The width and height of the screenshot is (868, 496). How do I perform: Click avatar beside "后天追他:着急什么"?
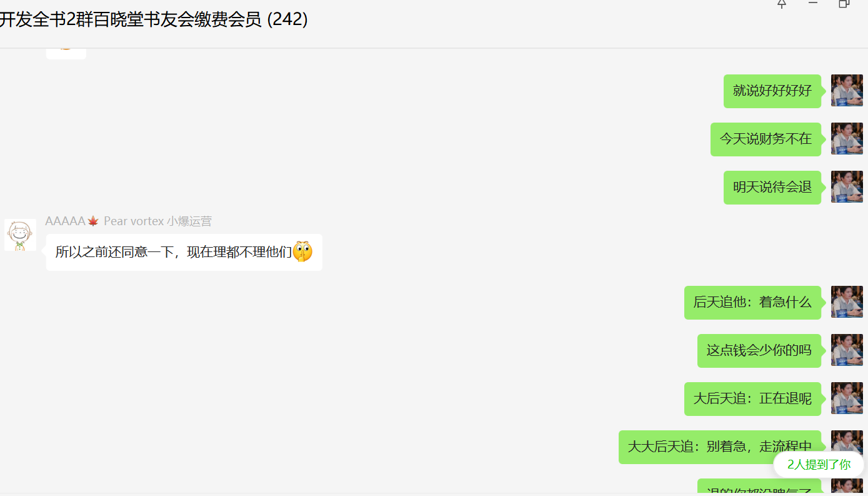847,302
